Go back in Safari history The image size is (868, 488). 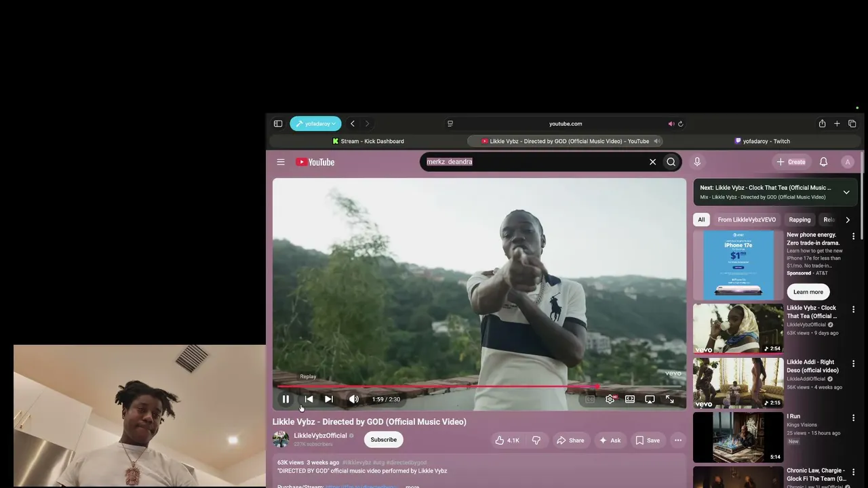(x=353, y=123)
